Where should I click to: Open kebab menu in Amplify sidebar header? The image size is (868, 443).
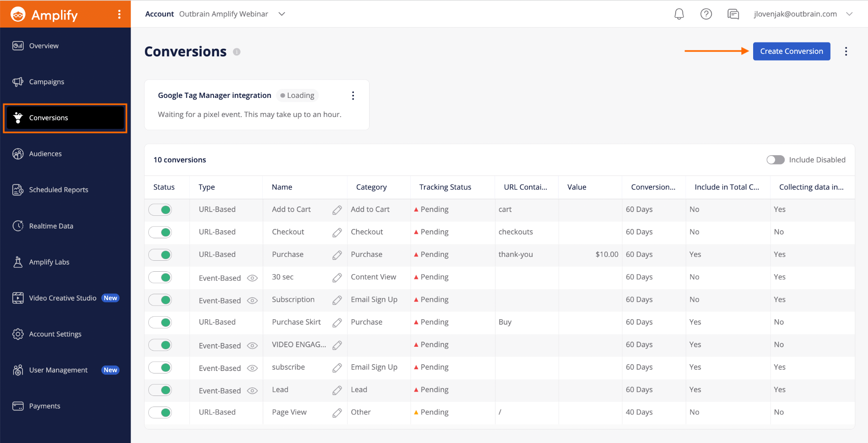tap(120, 14)
